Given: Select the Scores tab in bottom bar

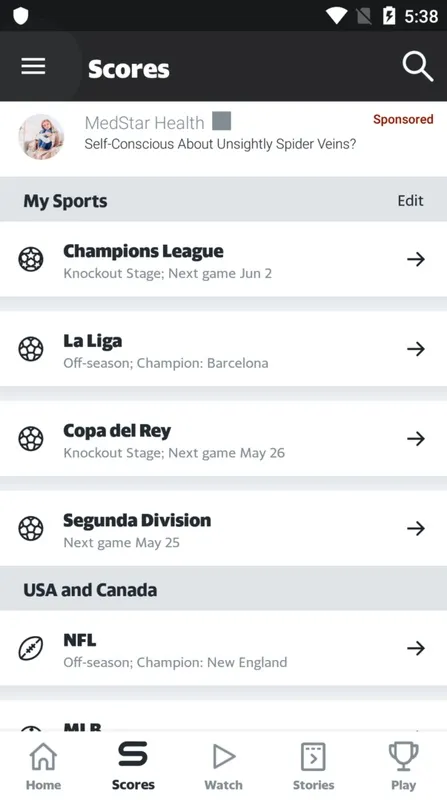Looking at the screenshot, I should [133, 766].
